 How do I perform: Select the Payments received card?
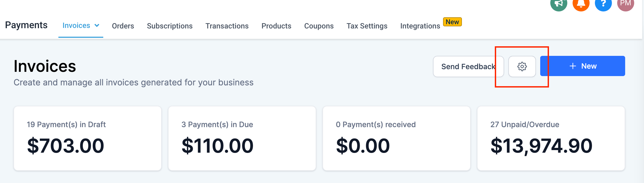(397, 138)
